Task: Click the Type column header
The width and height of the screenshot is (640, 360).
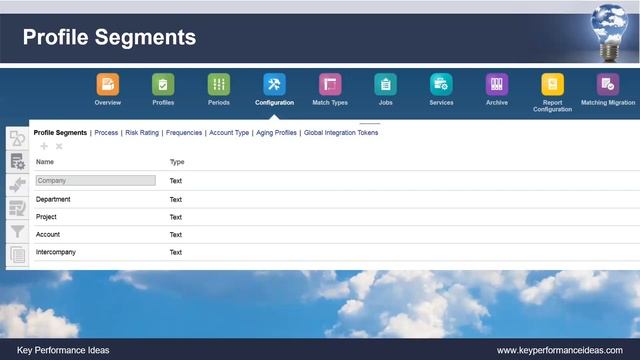Action: pos(177,162)
